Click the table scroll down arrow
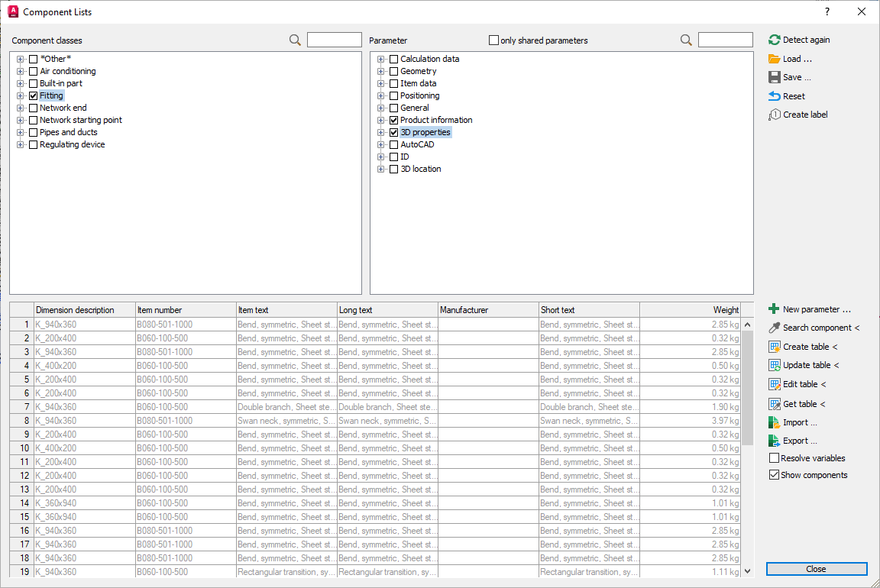The width and height of the screenshot is (880, 588). pos(747,571)
